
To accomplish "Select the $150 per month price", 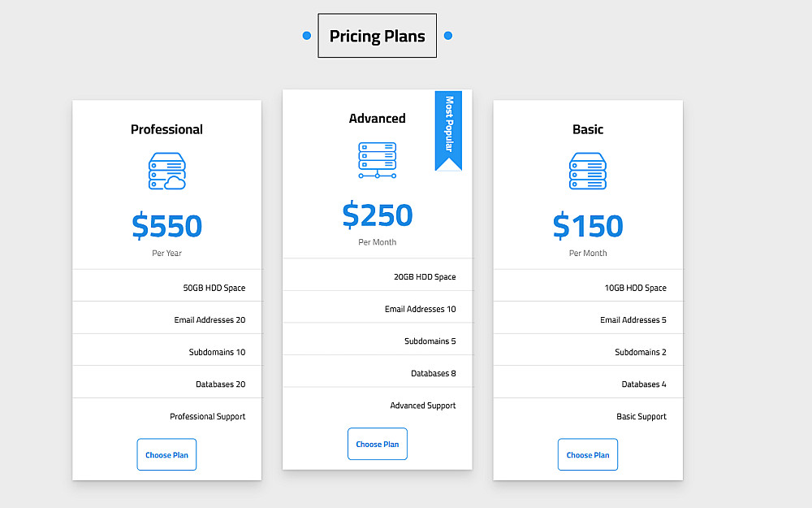I will pos(588,226).
